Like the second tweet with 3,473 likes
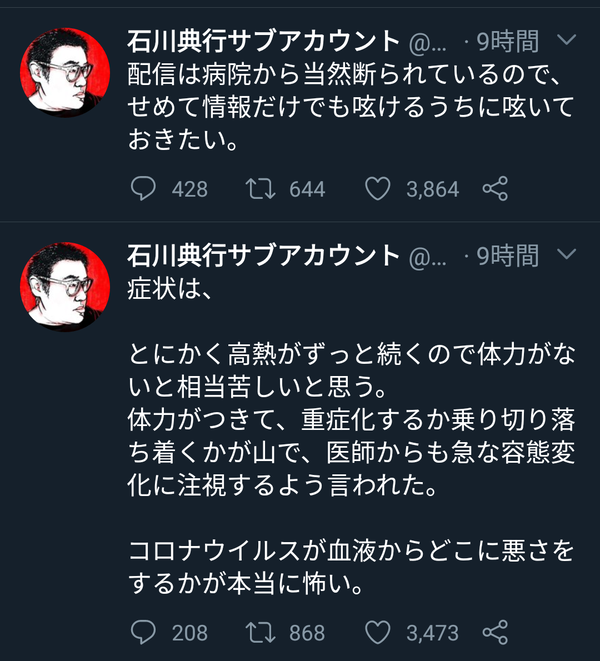 point(377,632)
